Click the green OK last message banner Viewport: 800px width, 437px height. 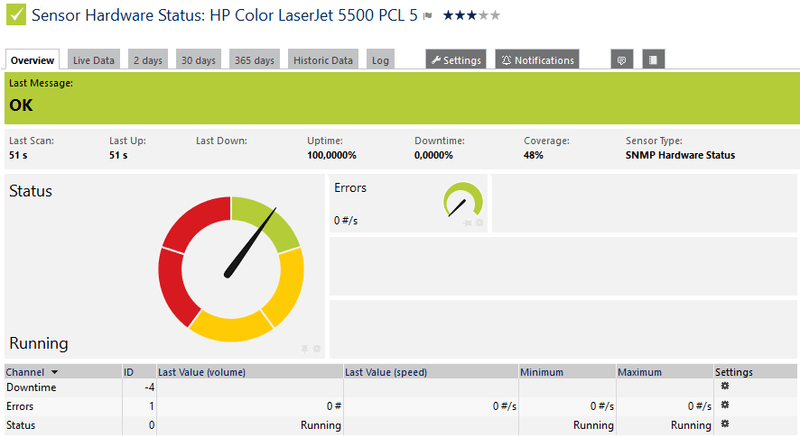(x=402, y=98)
